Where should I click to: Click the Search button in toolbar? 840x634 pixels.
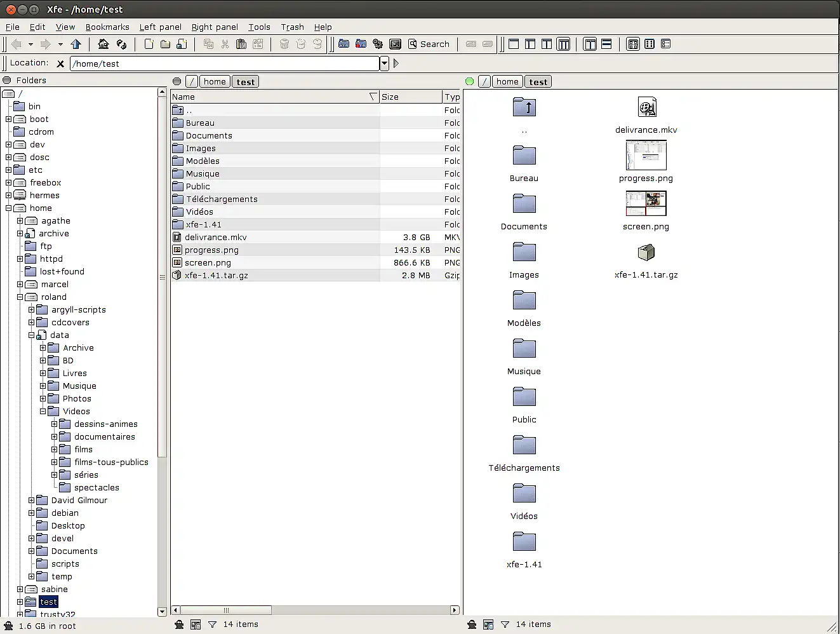[x=429, y=44]
